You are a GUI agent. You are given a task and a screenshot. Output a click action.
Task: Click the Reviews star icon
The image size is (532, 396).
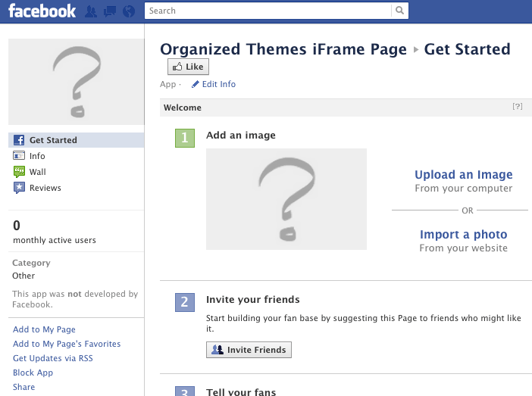[19, 188]
